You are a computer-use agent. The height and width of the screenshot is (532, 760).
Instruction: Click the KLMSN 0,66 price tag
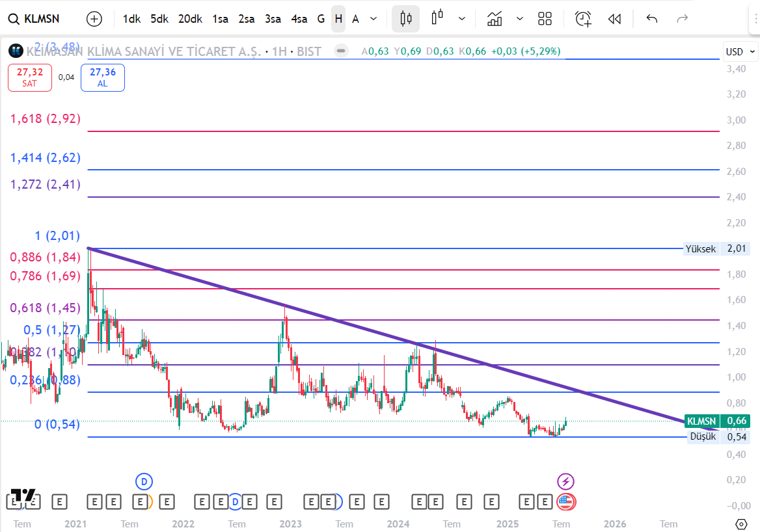click(717, 421)
